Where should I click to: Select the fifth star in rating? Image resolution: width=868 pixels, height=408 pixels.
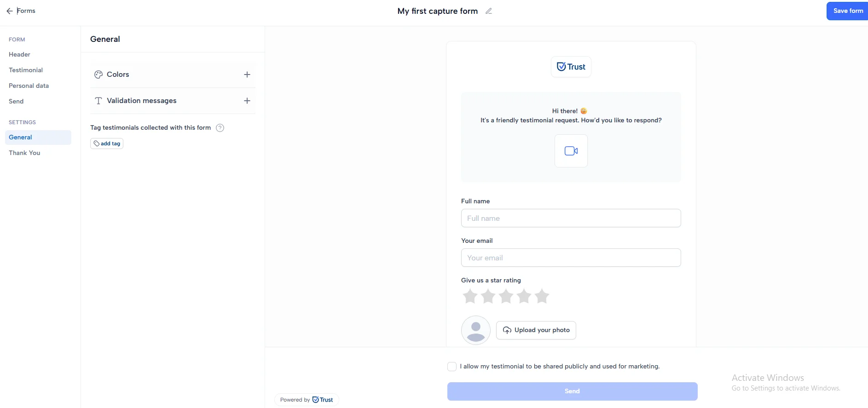542,296
